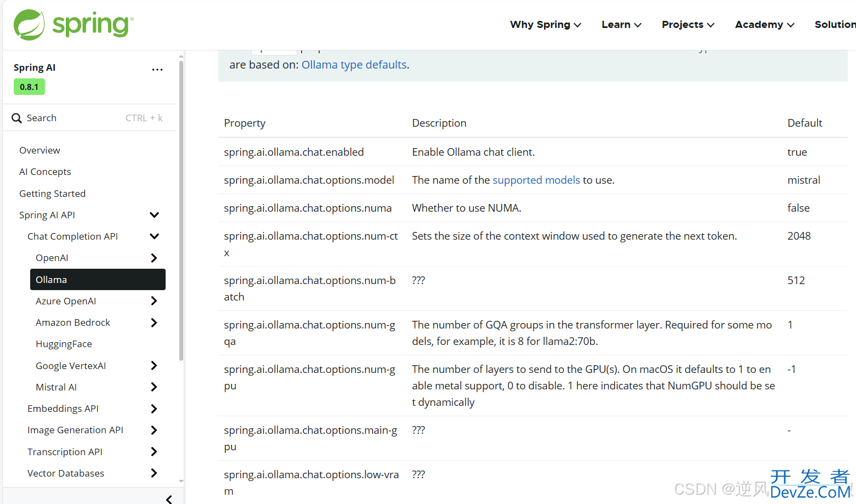The width and height of the screenshot is (856, 504).
Task: Click the sidebar scroll-up arrow
Action: pos(181,56)
